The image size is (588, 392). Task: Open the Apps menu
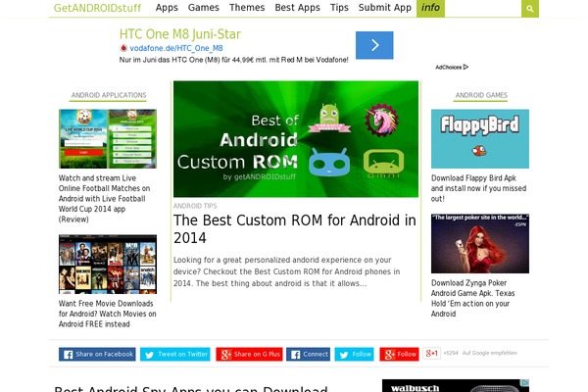tap(167, 8)
